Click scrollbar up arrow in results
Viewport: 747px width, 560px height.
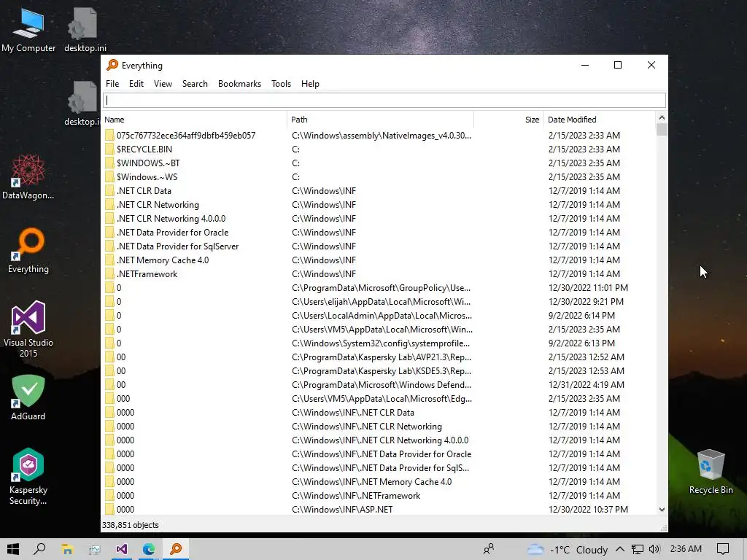[x=662, y=117]
